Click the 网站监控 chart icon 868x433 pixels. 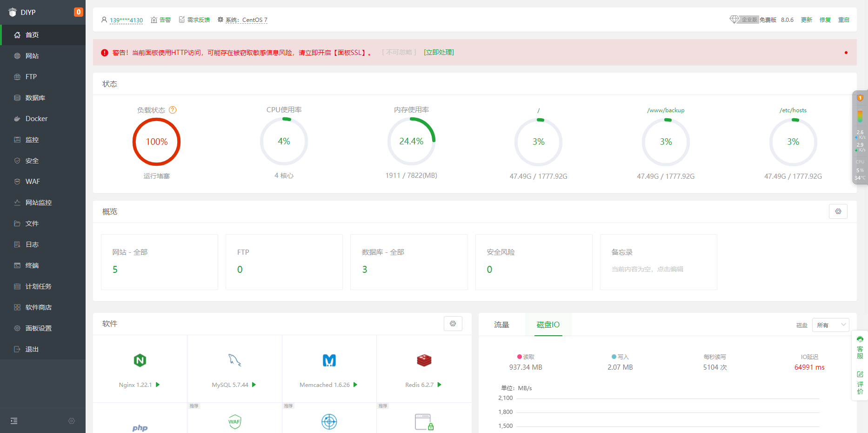point(17,203)
